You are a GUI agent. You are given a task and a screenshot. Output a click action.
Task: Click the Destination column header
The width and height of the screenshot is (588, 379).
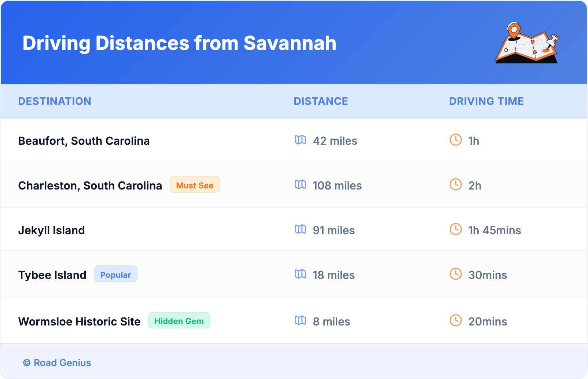(55, 101)
